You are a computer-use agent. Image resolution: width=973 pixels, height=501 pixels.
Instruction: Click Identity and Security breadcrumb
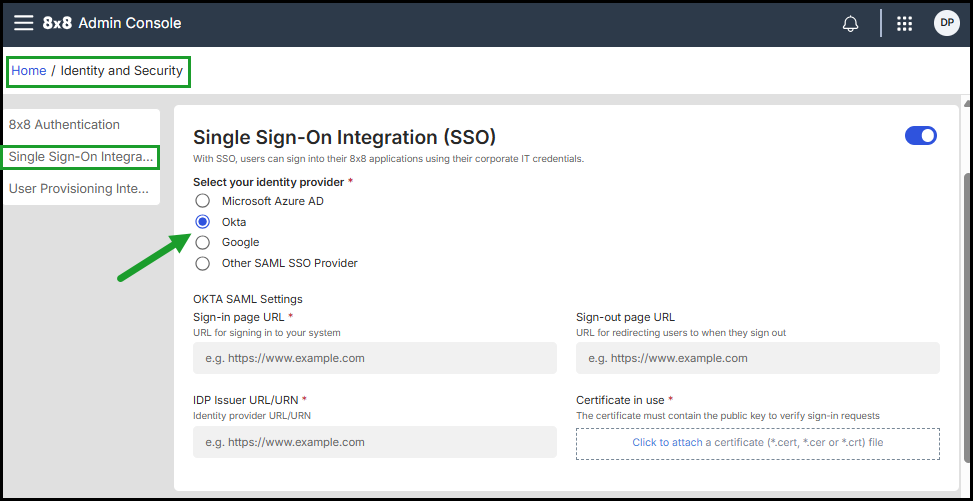pyautogui.click(x=122, y=71)
